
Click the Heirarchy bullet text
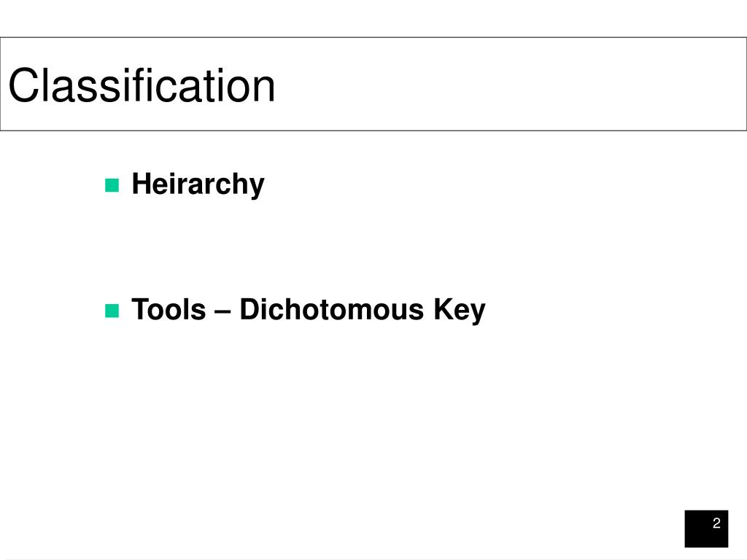pyautogui.click(x=198, y=184)
